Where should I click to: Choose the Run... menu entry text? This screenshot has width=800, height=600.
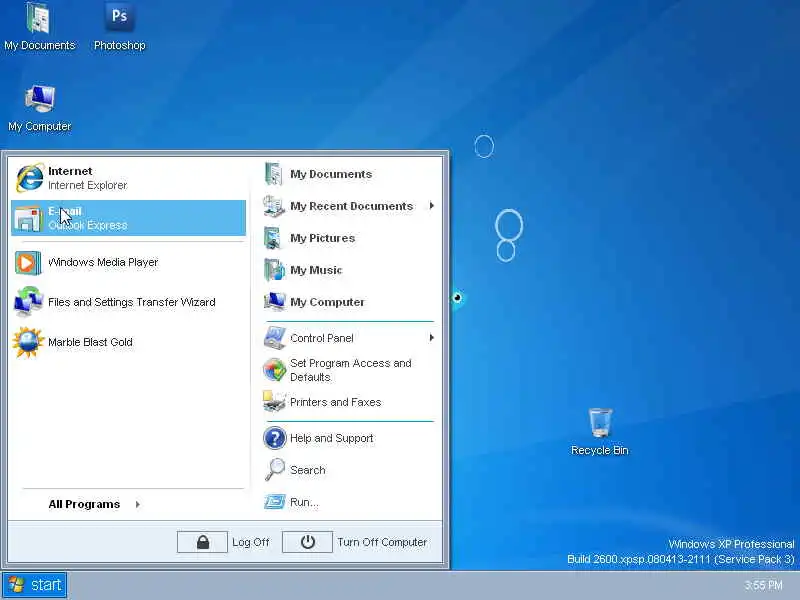click(x=304, y=502)
